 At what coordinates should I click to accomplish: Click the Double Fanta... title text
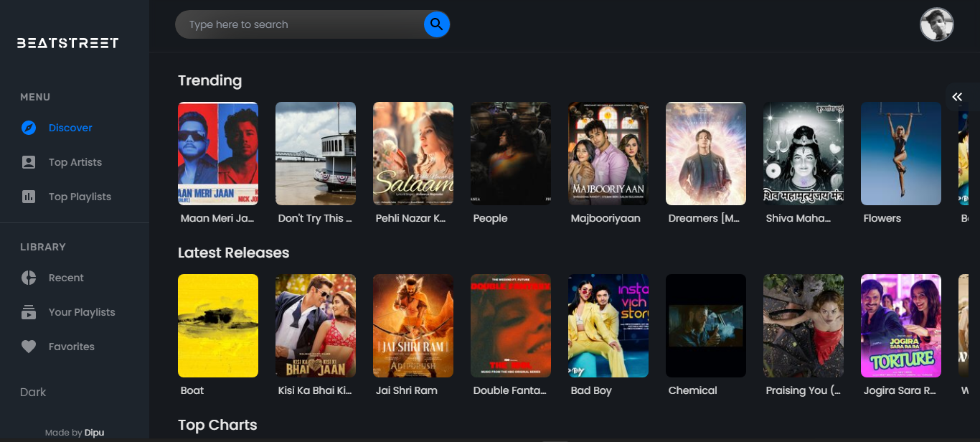[x=510, y=390]
